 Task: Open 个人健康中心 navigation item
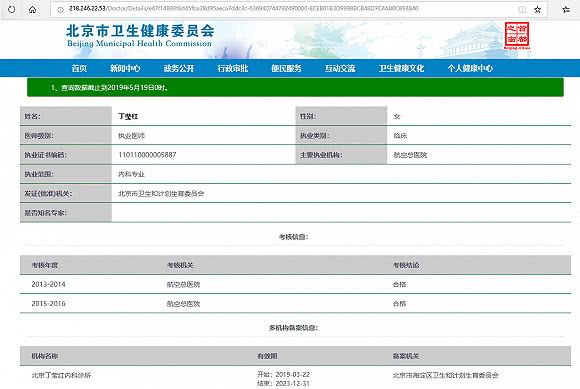470,68
